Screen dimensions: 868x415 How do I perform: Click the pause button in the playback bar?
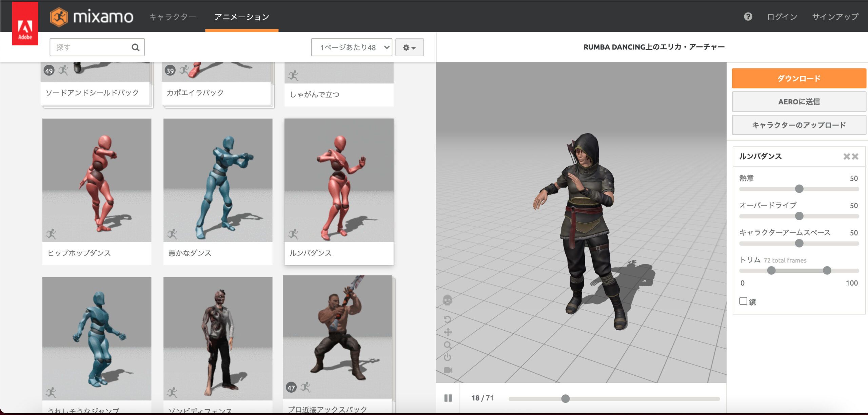(448, 398)
